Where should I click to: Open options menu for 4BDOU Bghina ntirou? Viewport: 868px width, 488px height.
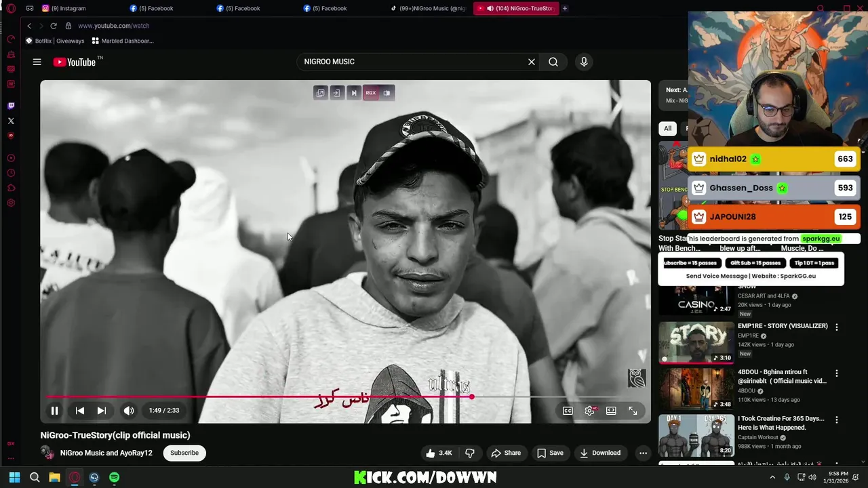pos(837,373)
